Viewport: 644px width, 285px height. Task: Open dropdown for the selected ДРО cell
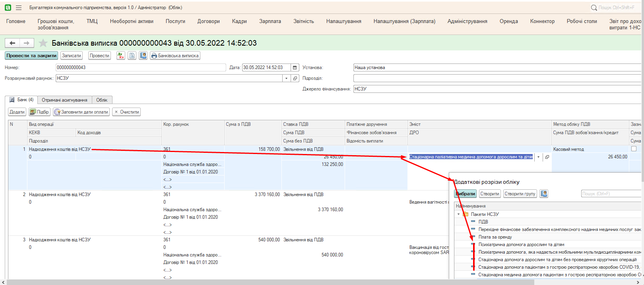click(539, 157)
